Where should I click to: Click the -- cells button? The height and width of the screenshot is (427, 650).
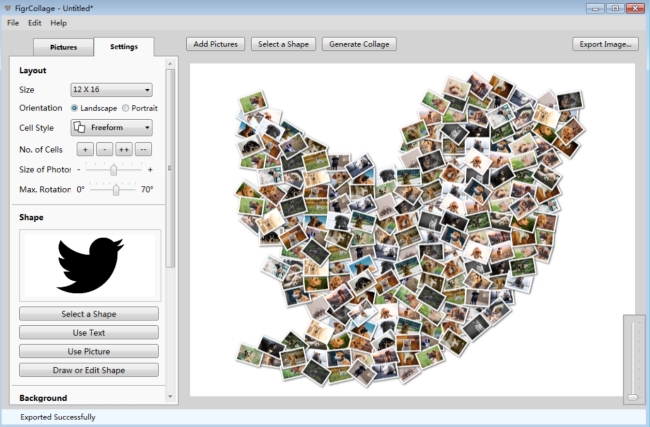[144, 149]
